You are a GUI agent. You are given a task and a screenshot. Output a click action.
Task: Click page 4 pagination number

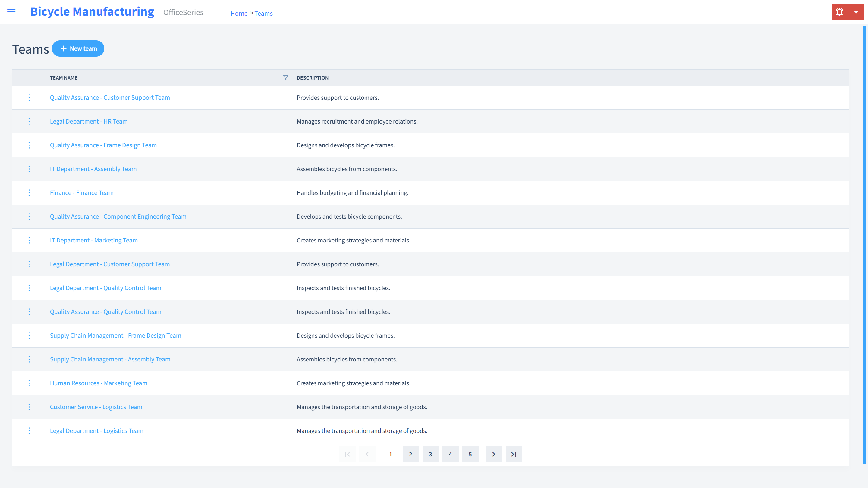pos(451,454)
